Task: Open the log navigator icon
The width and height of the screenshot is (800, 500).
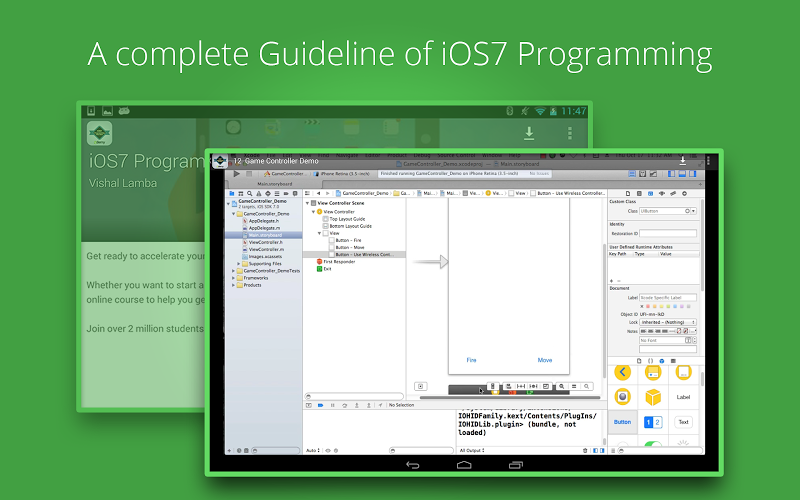Action: click(295, 193)
